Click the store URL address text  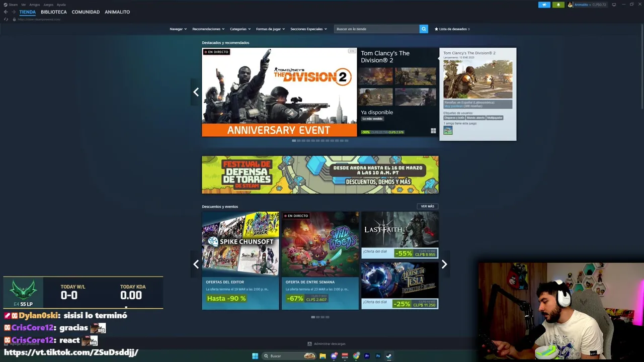[x=39, y=19]
